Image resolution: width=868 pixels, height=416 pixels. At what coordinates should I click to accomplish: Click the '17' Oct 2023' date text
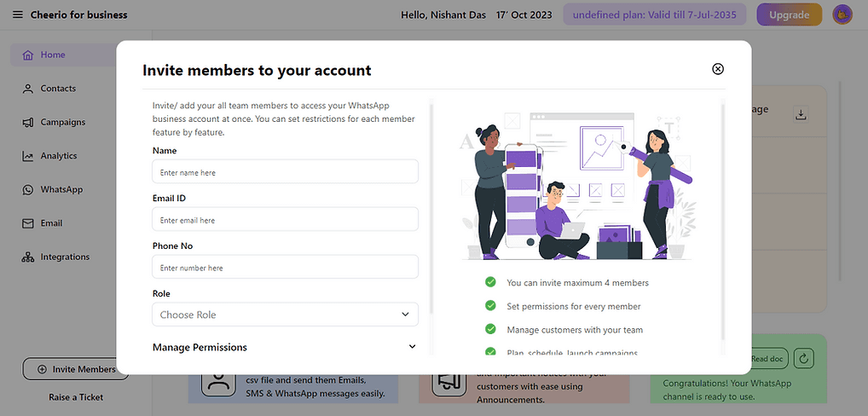524,15
